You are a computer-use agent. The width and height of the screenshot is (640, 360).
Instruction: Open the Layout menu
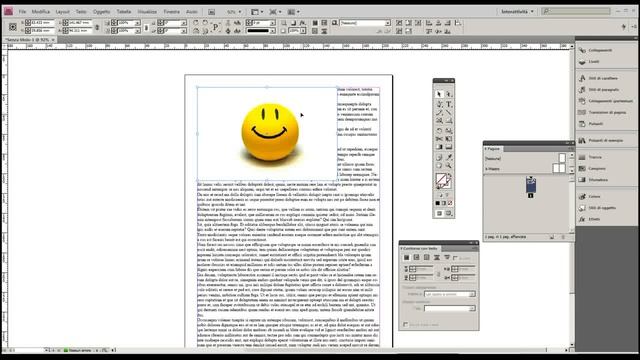click(x=62, y=12)
